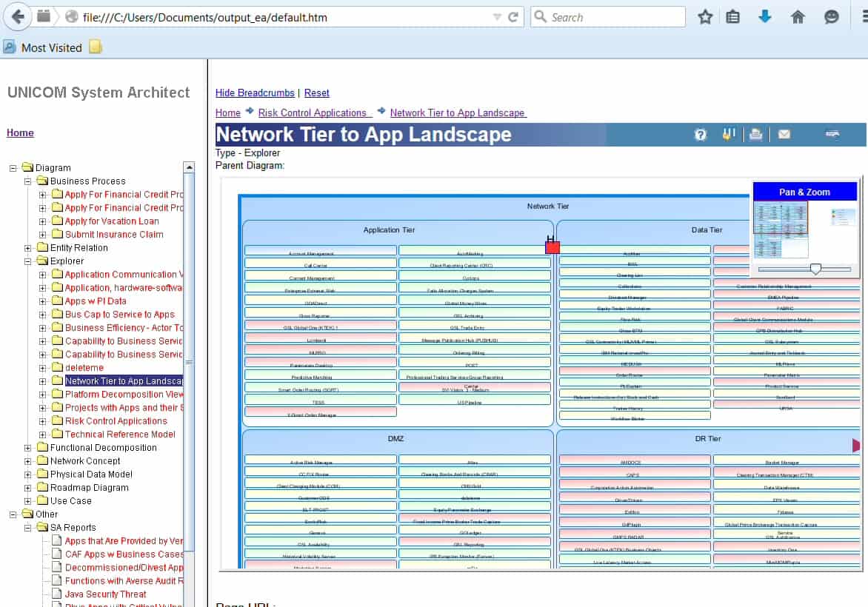Click the folder icon next to Most Visited
This screenshot has width=868, height=607.
96,47
